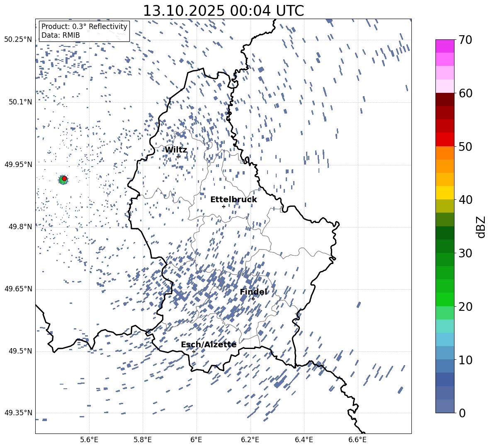
Task: Click the Data: RMIB text
Action: pos(61,35)
